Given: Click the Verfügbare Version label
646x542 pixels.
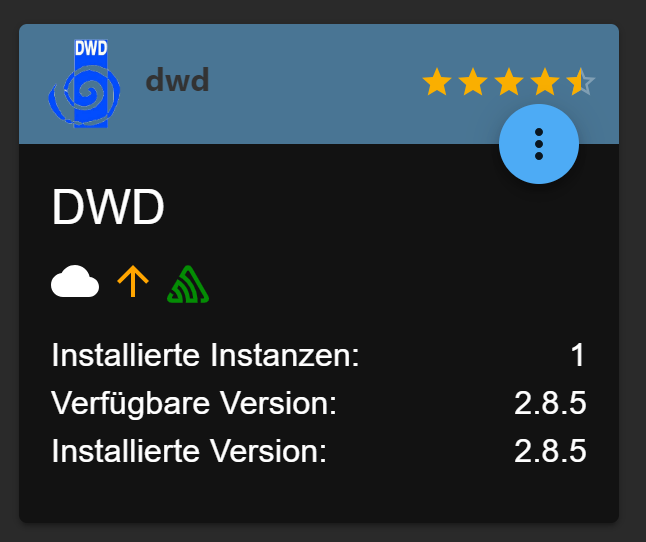Looking at the screenshot, I should [x=194, y=403].
